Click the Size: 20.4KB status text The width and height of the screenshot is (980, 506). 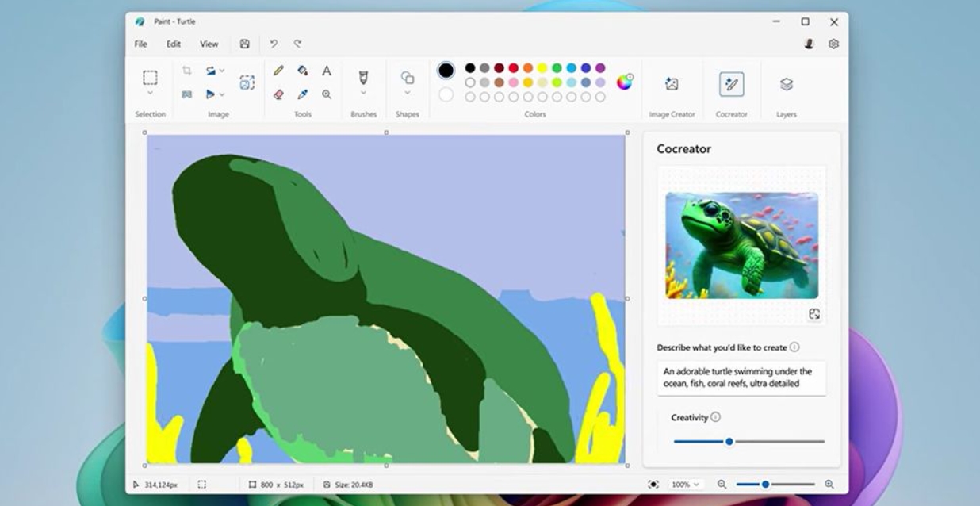tap(354, 485)
